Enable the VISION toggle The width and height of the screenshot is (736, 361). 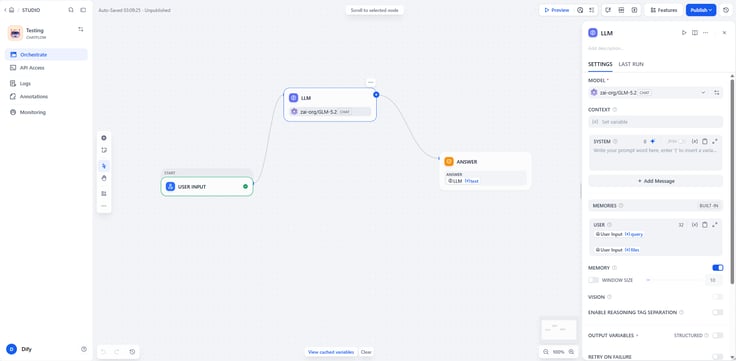[x=718, y=297]
